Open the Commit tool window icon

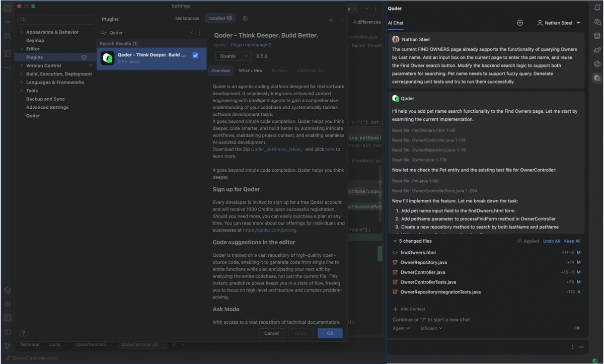[x=7, y=22]
